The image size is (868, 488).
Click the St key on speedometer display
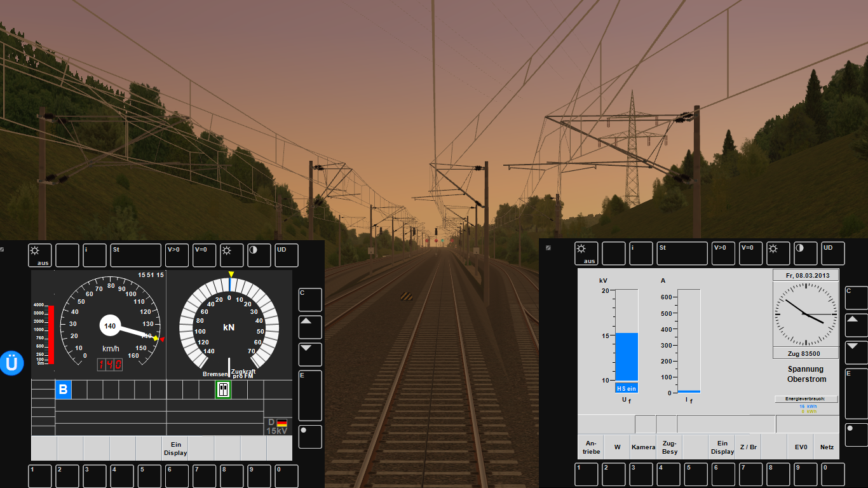136,255
